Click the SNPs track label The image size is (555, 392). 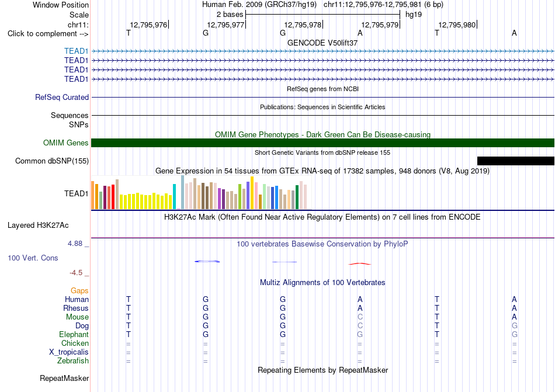click(x=79, y=124)
